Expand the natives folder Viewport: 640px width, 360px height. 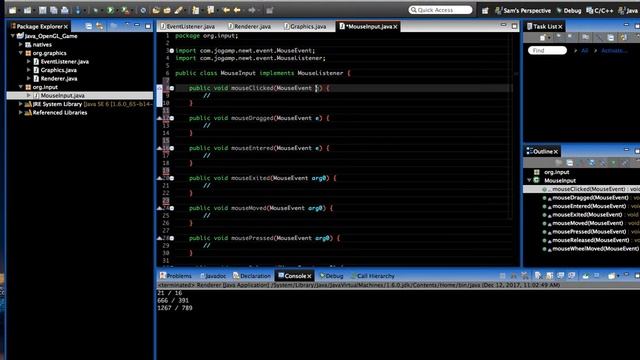[x=20, y=44]
